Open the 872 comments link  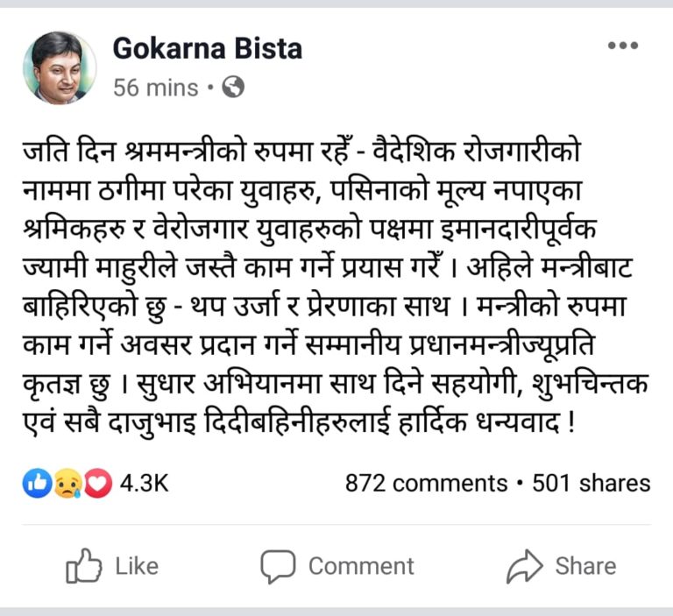pos(426,484)
